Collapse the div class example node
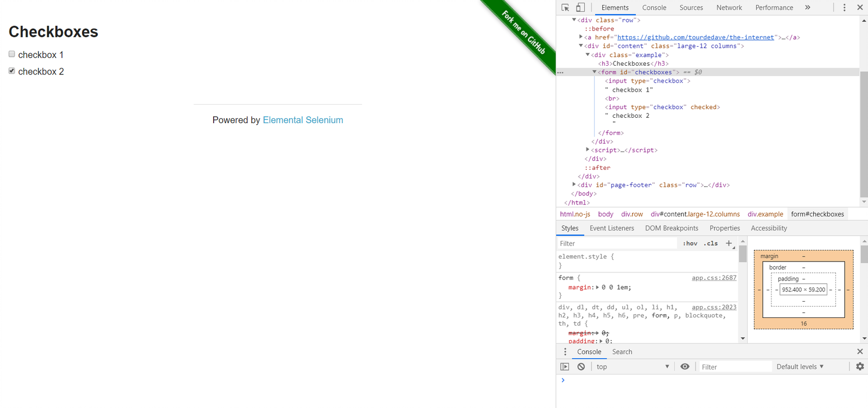This screenshot has width=868, height=408. coord(588,55)
